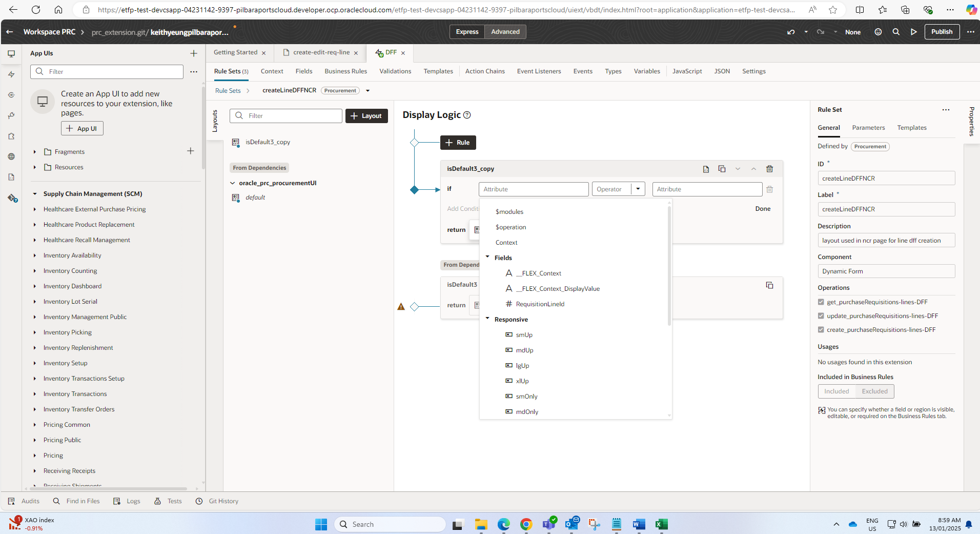
Task: Duplicate the isDefault3_copy rule
Action: (x=722, y=169)
